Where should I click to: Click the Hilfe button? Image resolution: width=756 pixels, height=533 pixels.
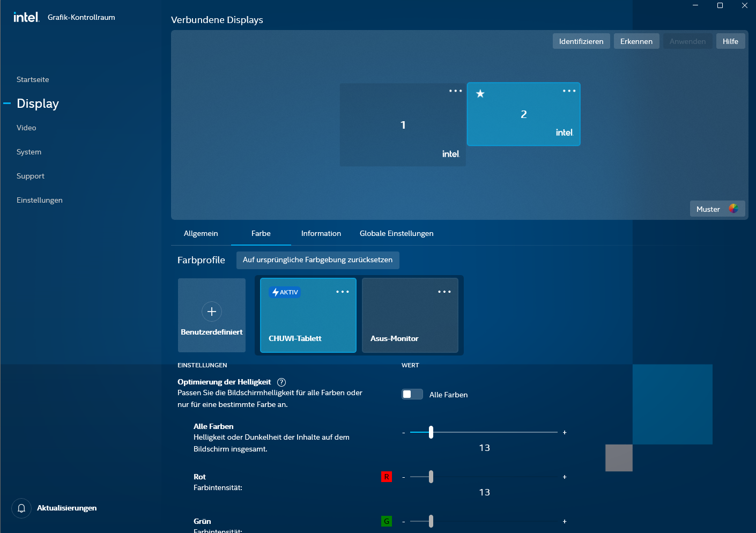(730, 41)
